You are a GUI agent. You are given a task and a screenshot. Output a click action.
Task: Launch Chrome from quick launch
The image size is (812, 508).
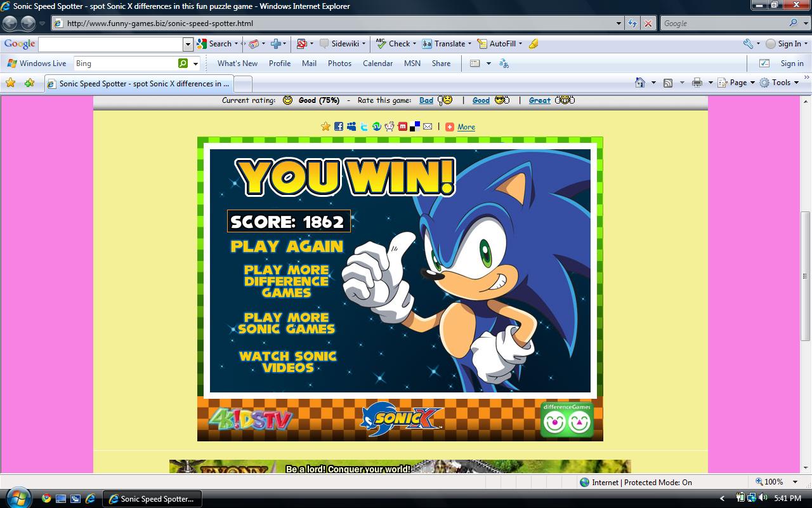[46, 498]
